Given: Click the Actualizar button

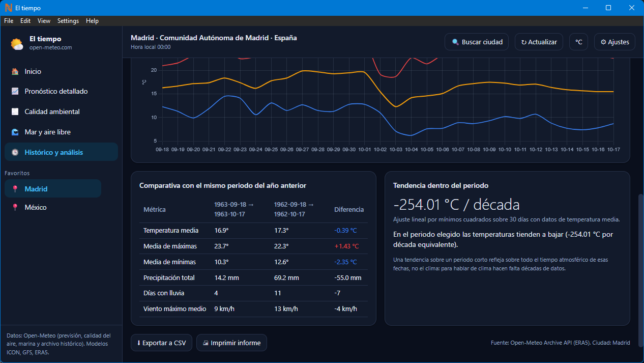Looking at the screenshot, I should [539, 42].
